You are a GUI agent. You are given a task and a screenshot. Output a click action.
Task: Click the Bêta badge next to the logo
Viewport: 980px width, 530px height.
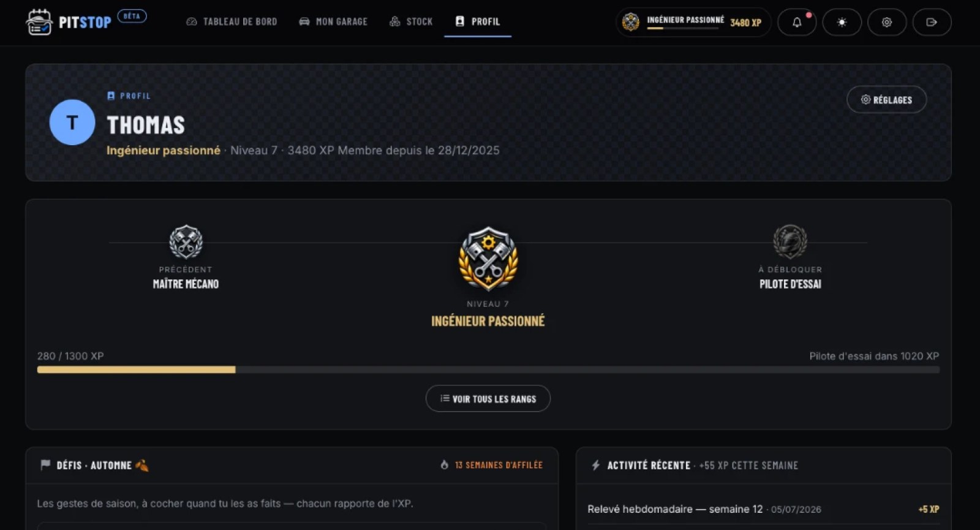(x=132, y=16)
